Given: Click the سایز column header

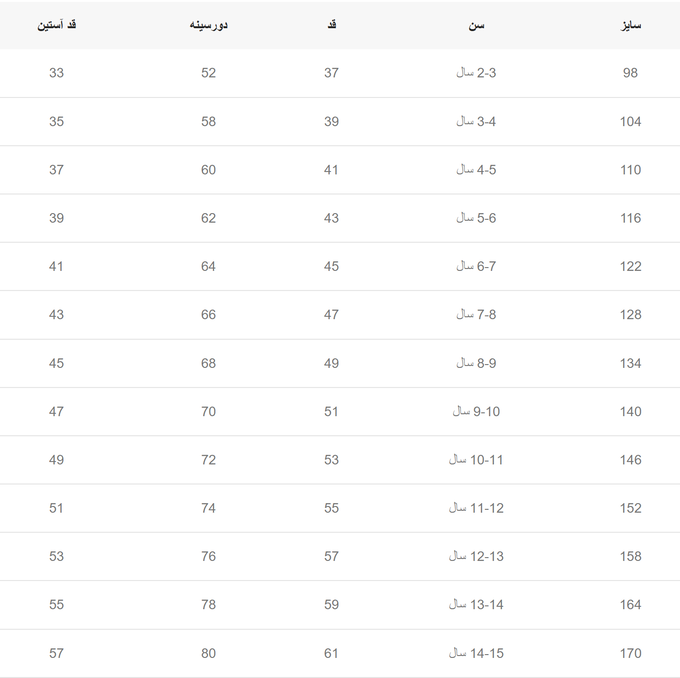Looking at the screenshot, I should pos(630,25).
